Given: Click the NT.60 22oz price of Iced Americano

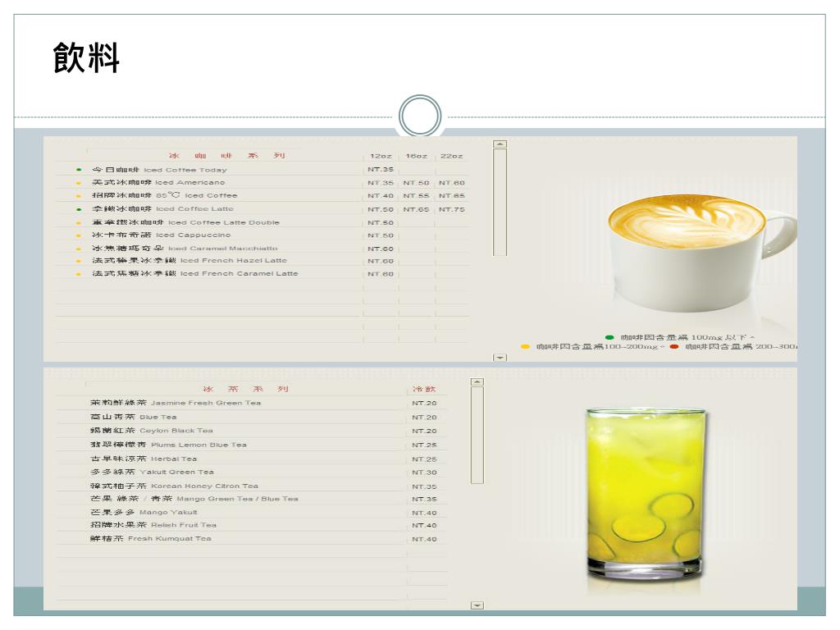Looking at the screenshot, I should click(x=452, y=183).
